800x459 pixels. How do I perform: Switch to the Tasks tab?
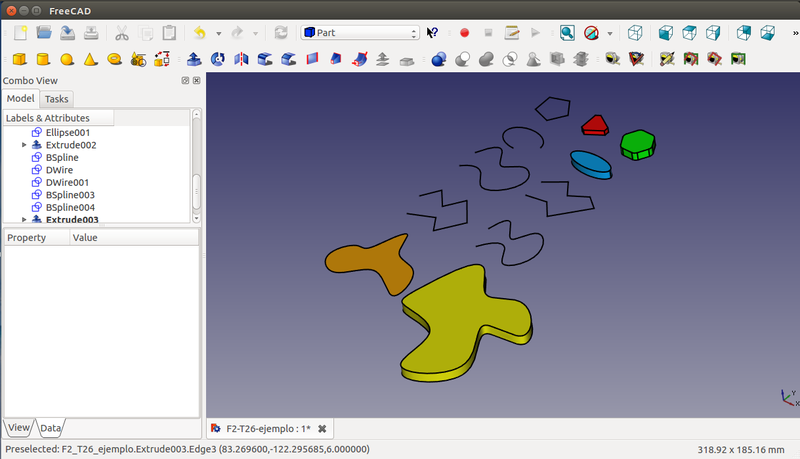pyautogui.click(x=56, y=99)
